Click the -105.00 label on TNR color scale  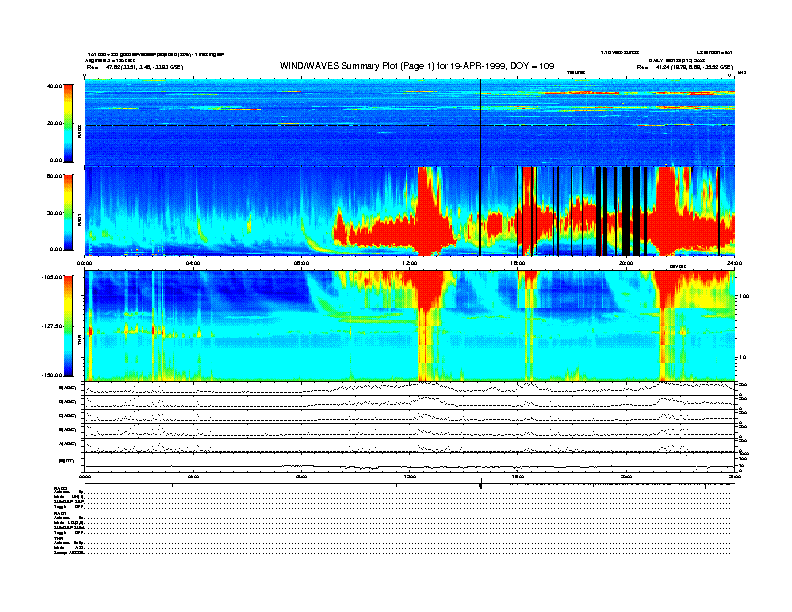click(x=52, y=277)
